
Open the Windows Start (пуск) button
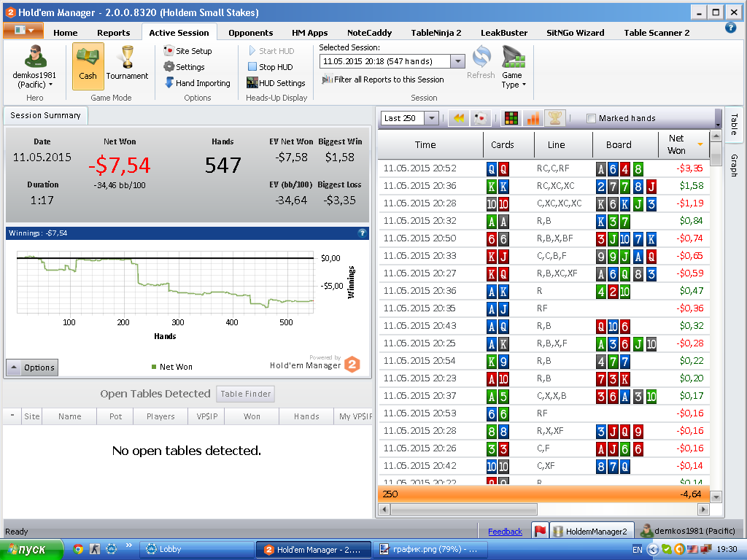coord(31,550)
